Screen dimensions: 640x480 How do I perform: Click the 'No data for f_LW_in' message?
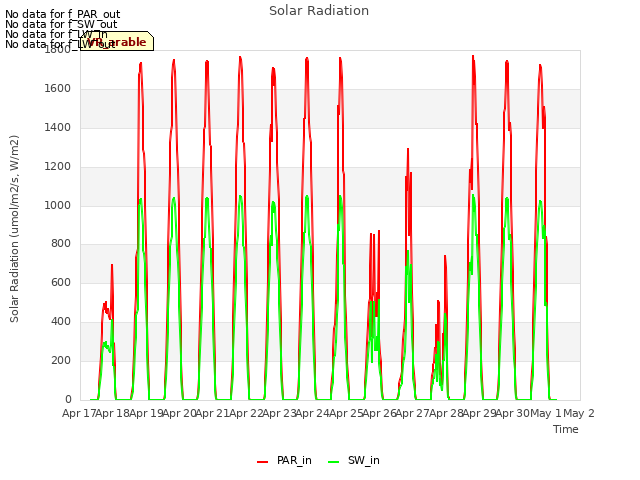click(56, 34)
